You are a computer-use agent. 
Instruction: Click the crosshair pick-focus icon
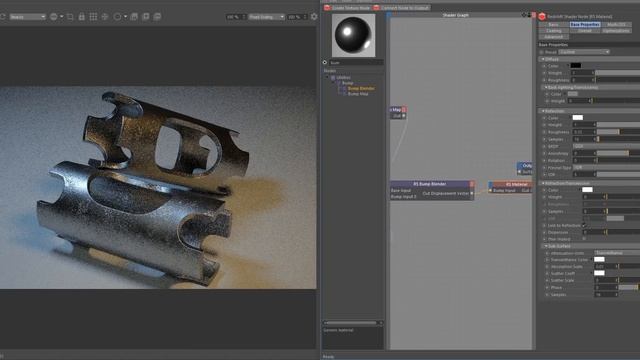(105, 17)
